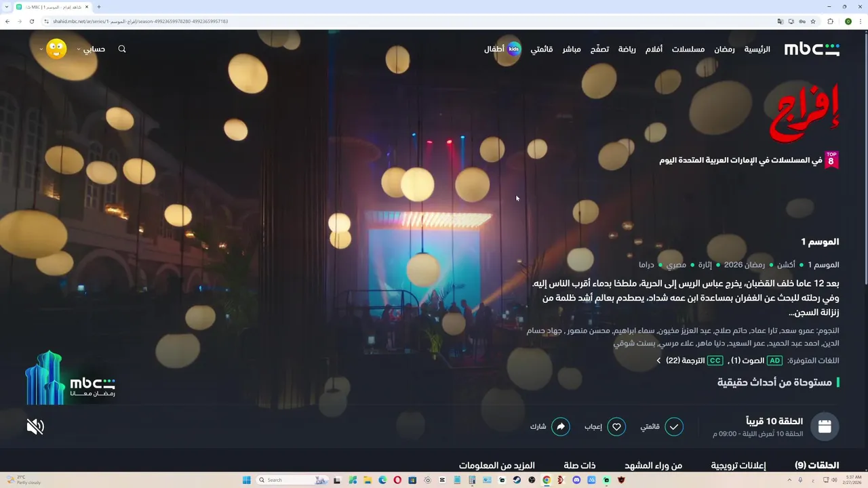The image size is (868, 488).
Task: Open the weather widget in taskbar
Action: tap(23, 480)
